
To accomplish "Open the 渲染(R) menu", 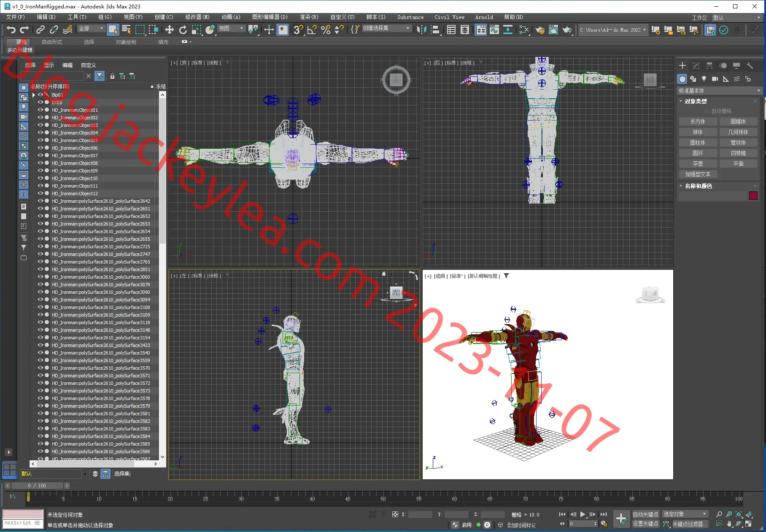I will [x=309, y=17].
